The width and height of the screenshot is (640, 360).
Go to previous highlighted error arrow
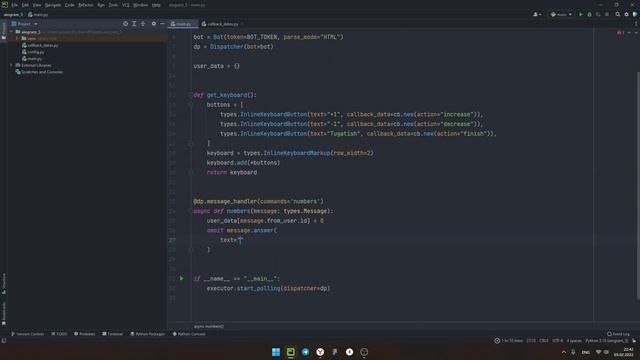pos(629,33)
